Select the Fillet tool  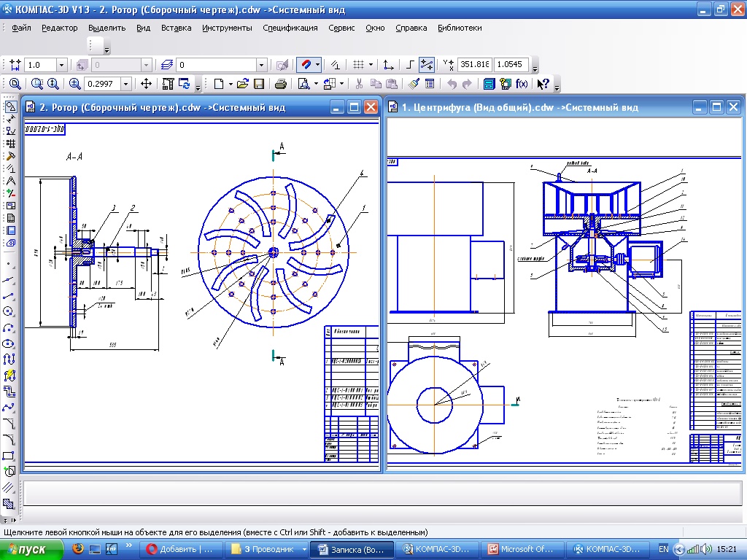(9, 440)
